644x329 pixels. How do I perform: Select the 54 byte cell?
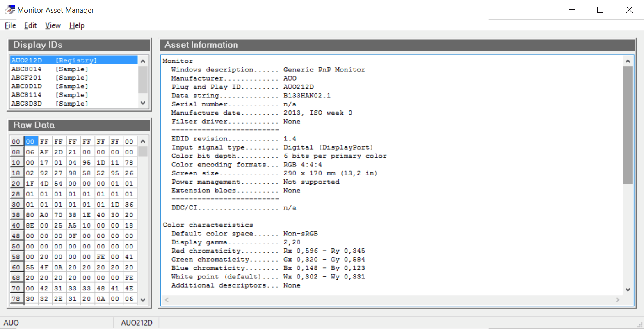point(59,184)
